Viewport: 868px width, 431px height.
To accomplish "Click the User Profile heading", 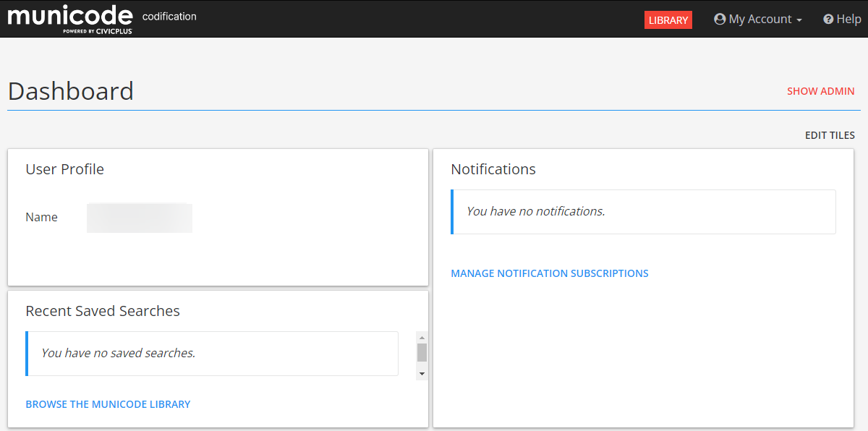I will pos(65,169).
